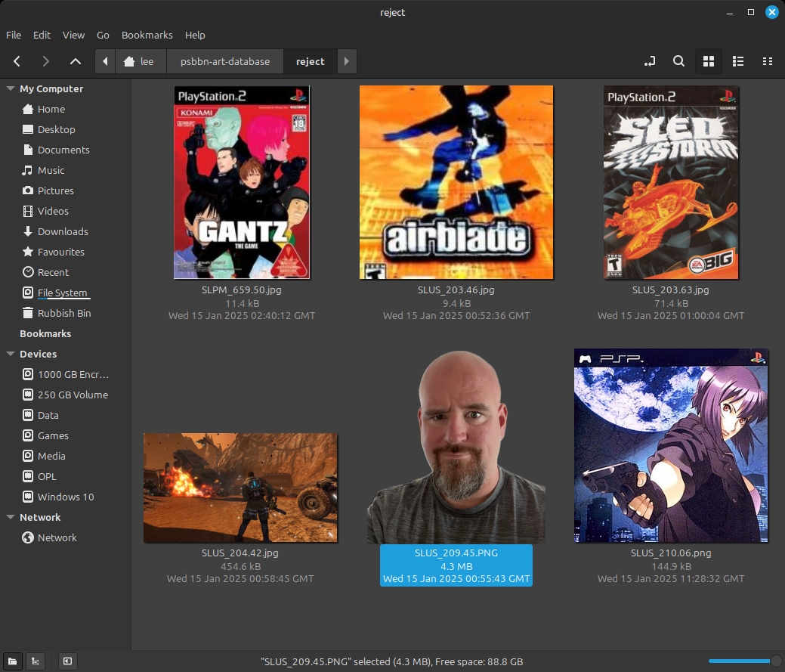Collapse the My Computer section
Image resolution: width=785 pixels, height=672 pixels.
tap(11, 88)
